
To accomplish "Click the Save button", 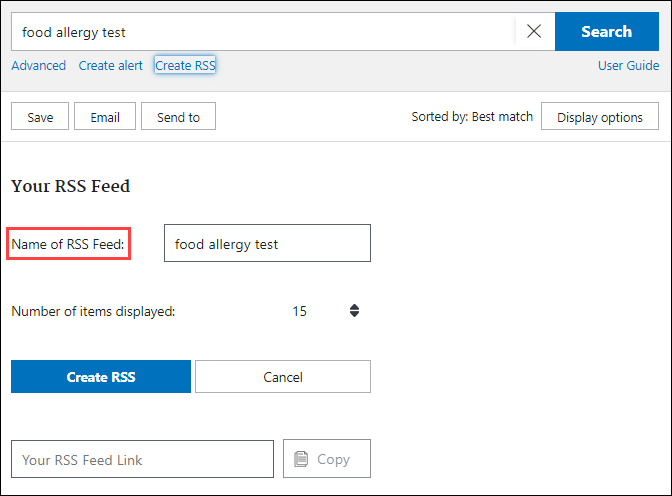I will click(x=40, y=117).
